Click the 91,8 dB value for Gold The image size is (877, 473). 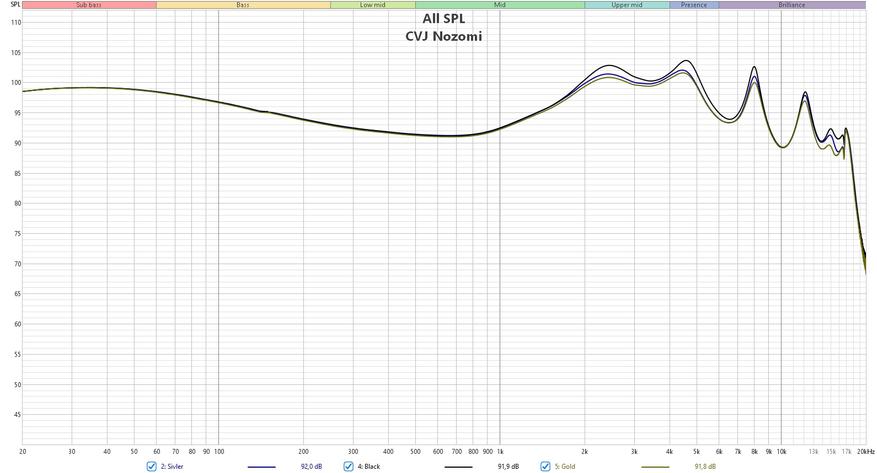[x=705, y=466]
